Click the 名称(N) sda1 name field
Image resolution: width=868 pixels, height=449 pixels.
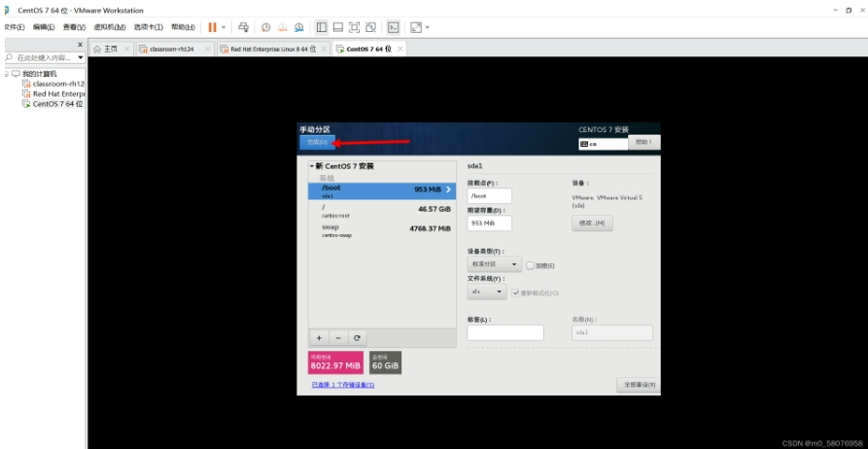(612, 332)
